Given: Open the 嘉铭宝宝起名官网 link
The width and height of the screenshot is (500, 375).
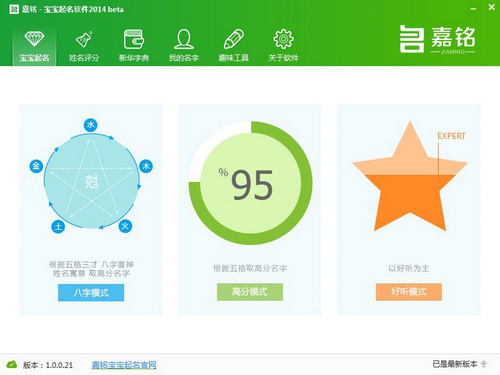Looking at the screenshot, I should coord(124,365).
